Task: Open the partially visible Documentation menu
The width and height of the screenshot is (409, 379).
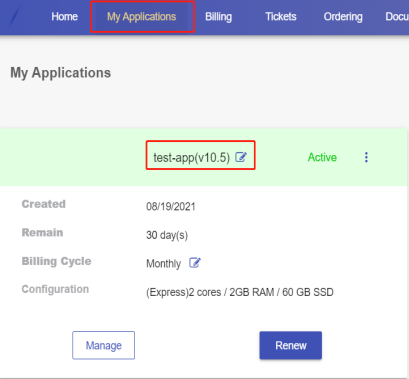Action: tap(397, 17)
